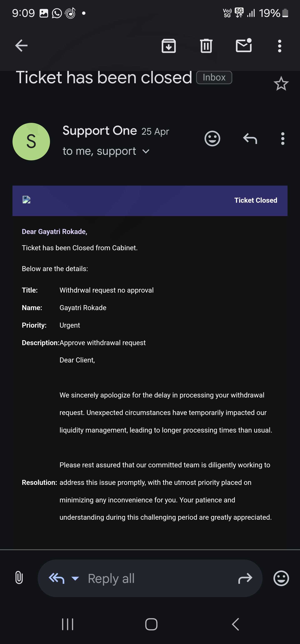Open message options beside the reply arrow
The image size is (300, 644).
(282, 138)
